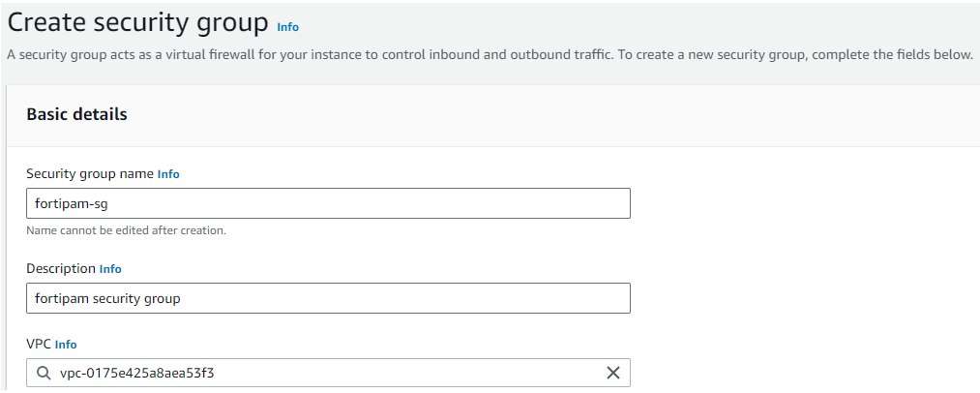Focus the fortipam-sg name input field
The width and height of the screenshot is (980, 393).
point(328,203)
